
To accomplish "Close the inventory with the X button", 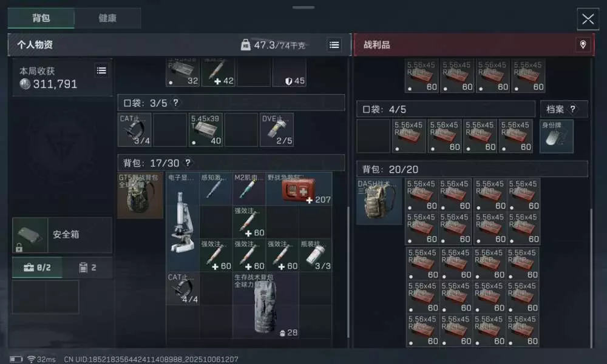I will point(588,19).
